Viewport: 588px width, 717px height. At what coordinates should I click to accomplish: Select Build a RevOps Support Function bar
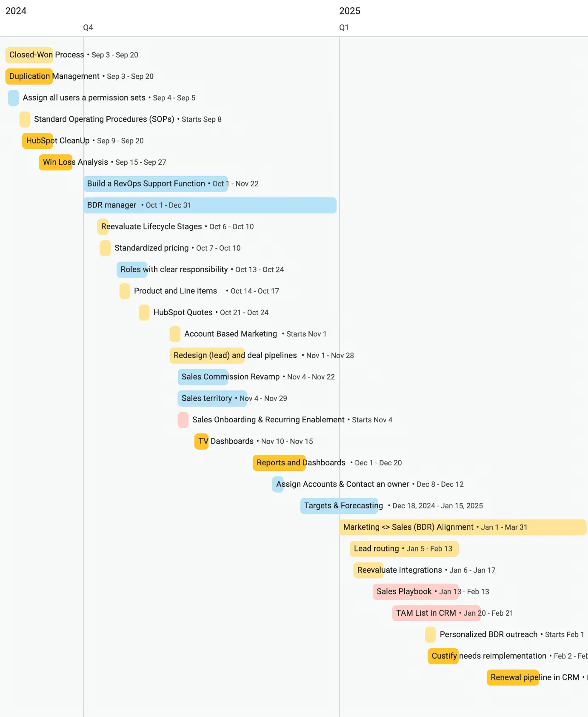pyautogui.click(x=156, y=184)
